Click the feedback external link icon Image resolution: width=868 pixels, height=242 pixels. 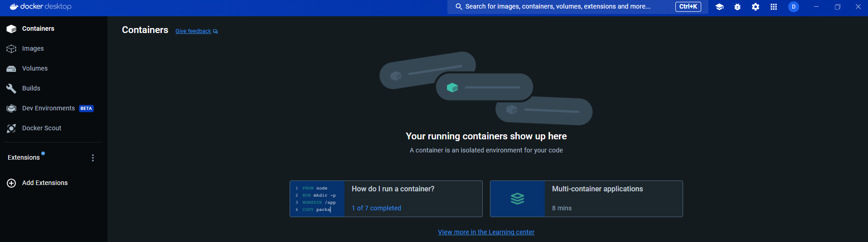click(x=215, y=32)
